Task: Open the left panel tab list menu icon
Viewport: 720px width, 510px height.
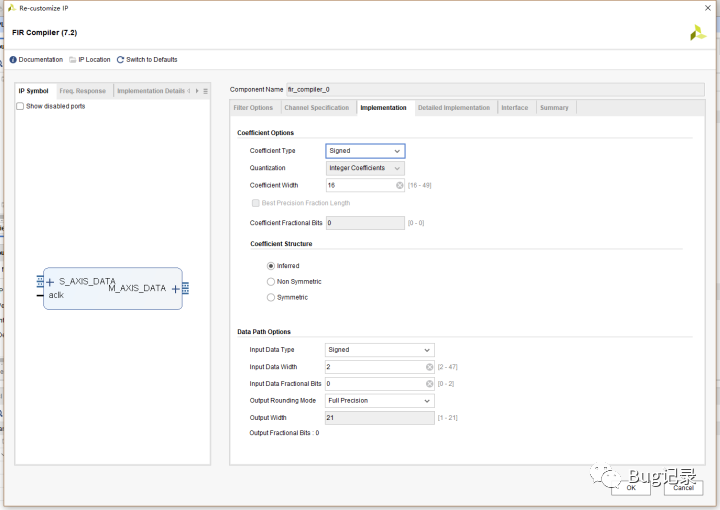Action: [x=205, y=91]
